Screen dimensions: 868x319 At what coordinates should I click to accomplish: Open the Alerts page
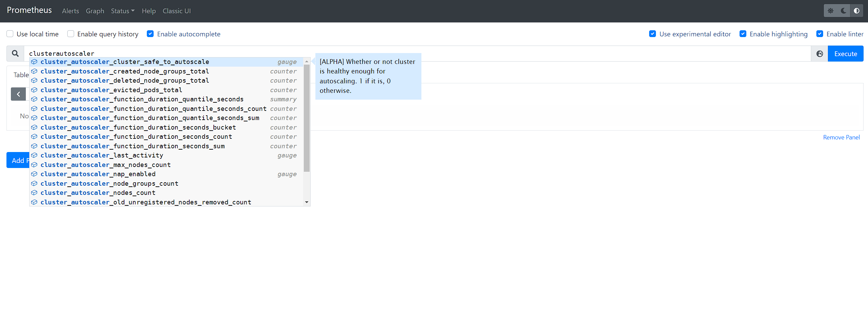[x=70, y=11]
